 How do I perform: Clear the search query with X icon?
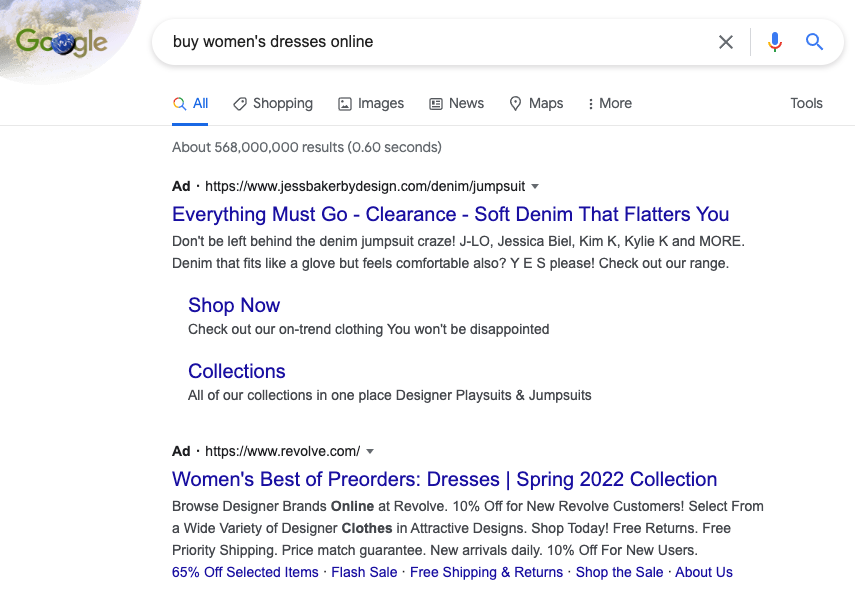(x=726, y=42)
